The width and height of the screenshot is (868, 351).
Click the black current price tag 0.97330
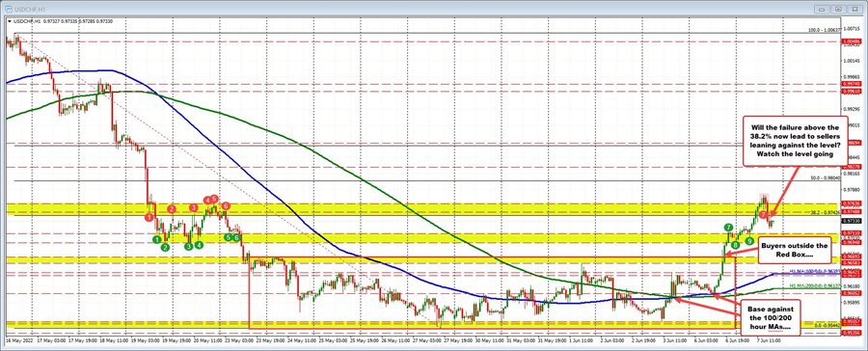(x=852, y=221)
